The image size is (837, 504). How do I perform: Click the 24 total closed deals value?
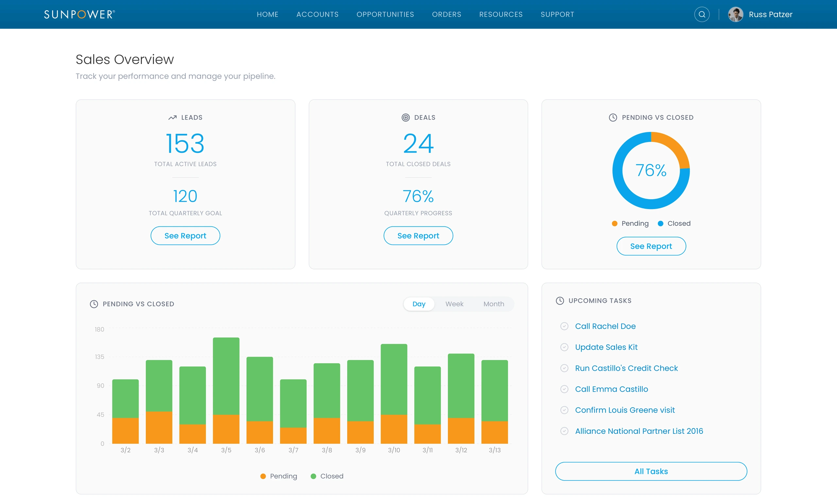(x=418, y=143)
